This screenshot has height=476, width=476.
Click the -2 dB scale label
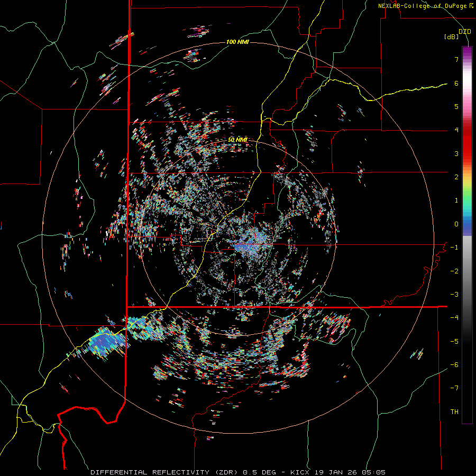pyautogui.click(x=454, y=271)
